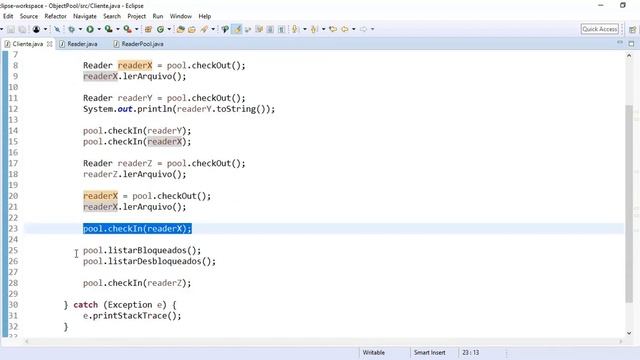Click the Open Type icon
This screenshot has height=360, width=640.
[180, 29]
